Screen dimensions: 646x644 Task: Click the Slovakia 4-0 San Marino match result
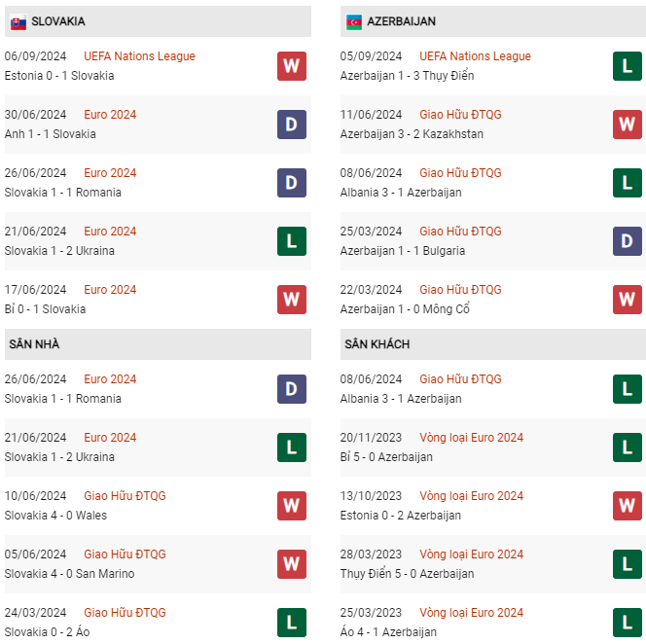click(69, 574)
